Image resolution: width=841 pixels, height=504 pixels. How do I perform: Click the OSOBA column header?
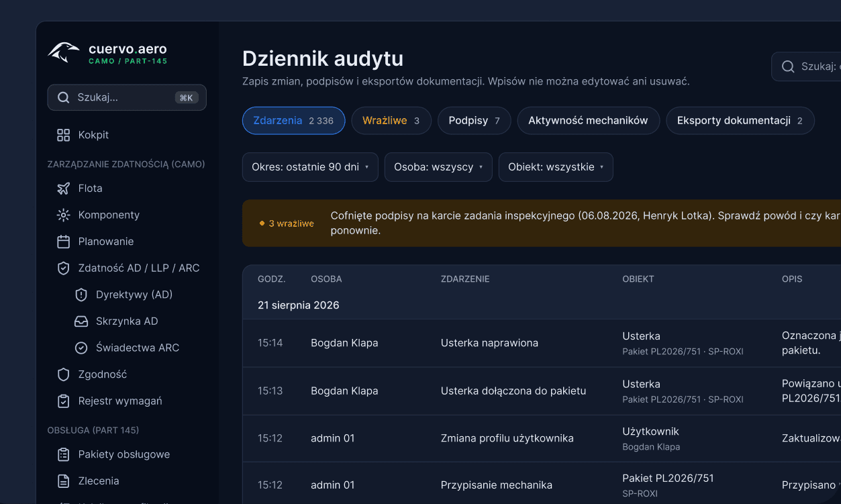326,279
